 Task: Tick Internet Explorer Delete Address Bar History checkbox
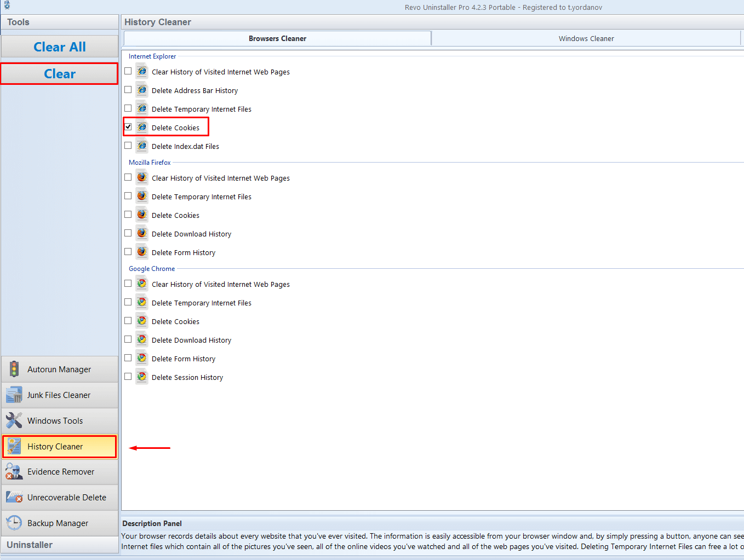[x=128, y=90]
